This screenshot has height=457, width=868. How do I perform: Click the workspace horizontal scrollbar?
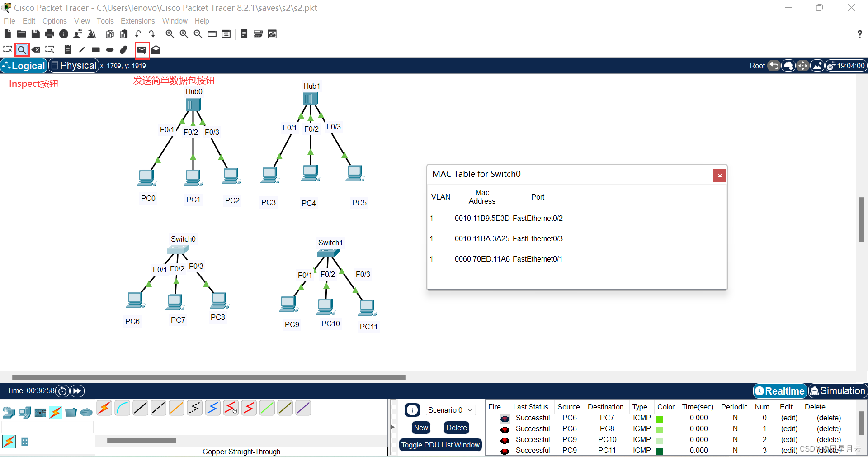point(208,377)
